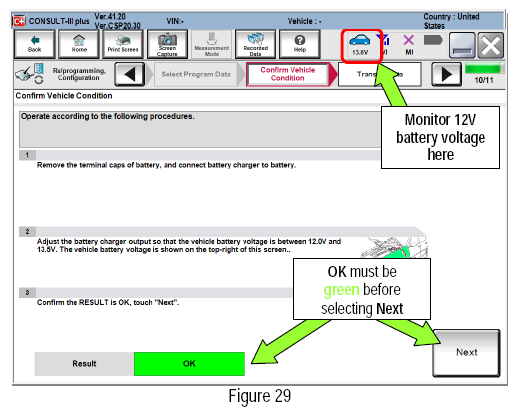Select the Print Screen icon
The width and height of the screenshot is (517, 416).
123,44
